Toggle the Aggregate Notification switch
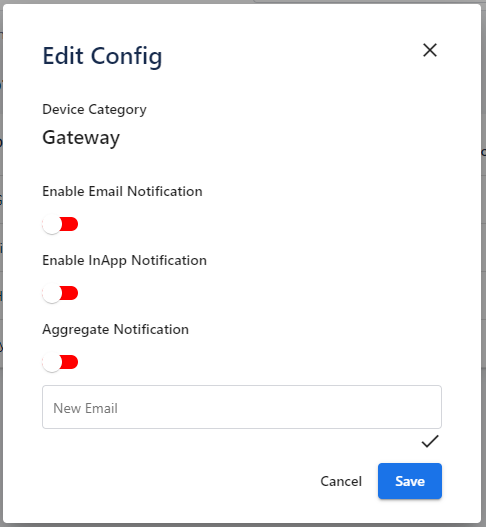Viewport: 486px width, 527px height. pos(60,362)
